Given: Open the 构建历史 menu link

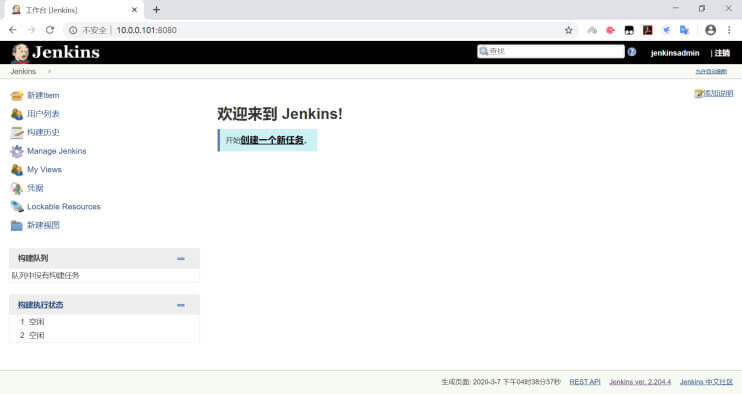Looking at the screenshot, I should (43, 132).
